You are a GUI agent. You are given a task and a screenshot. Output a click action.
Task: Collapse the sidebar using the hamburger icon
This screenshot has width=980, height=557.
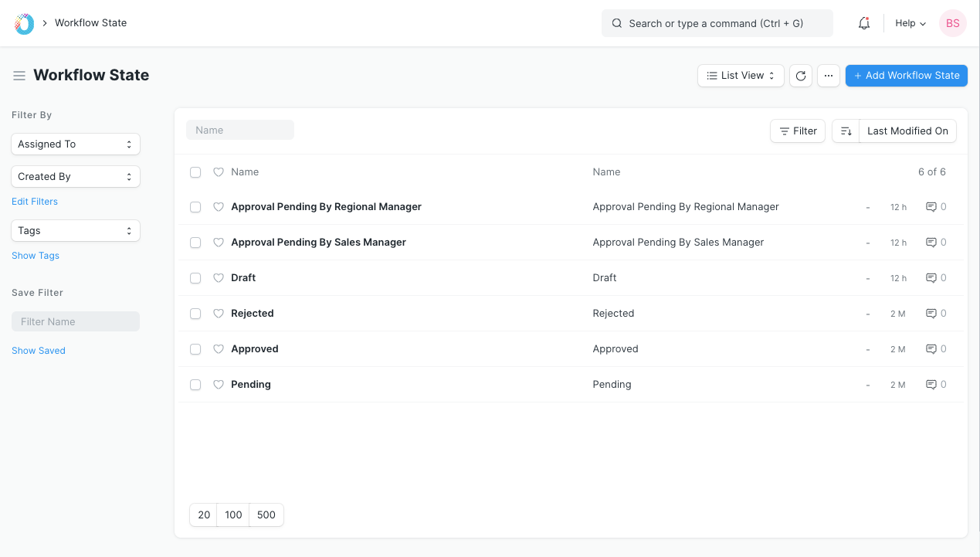[x=19, y=75]
